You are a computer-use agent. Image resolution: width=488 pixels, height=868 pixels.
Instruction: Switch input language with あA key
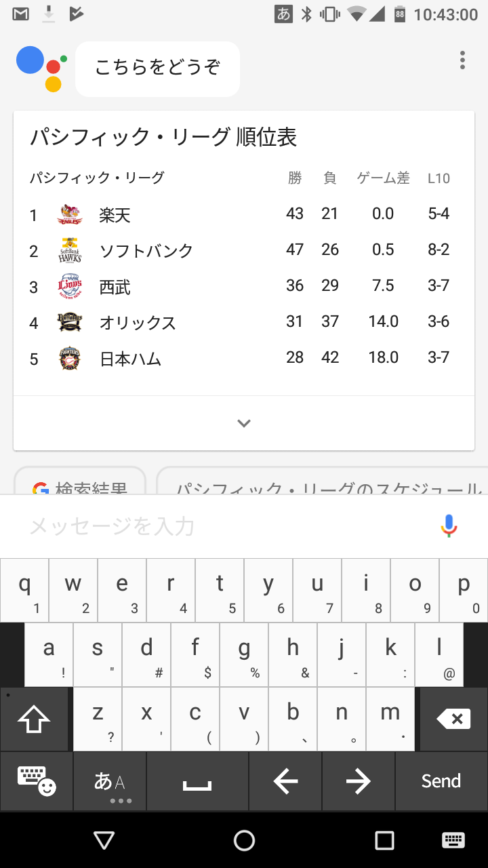pos(110,781)
